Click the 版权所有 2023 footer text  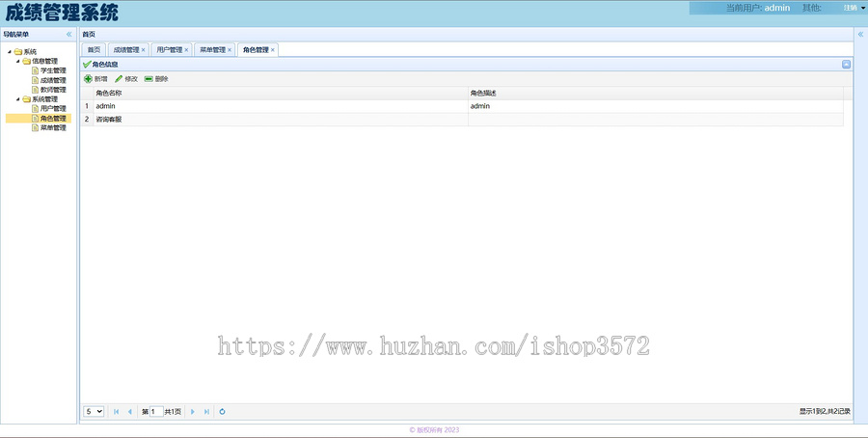point(435,429)
